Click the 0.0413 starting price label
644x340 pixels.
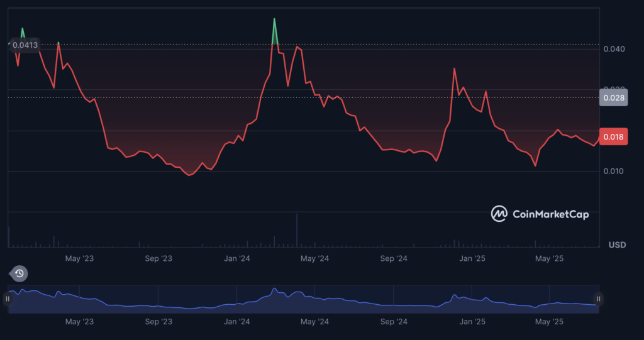(25, 45)
